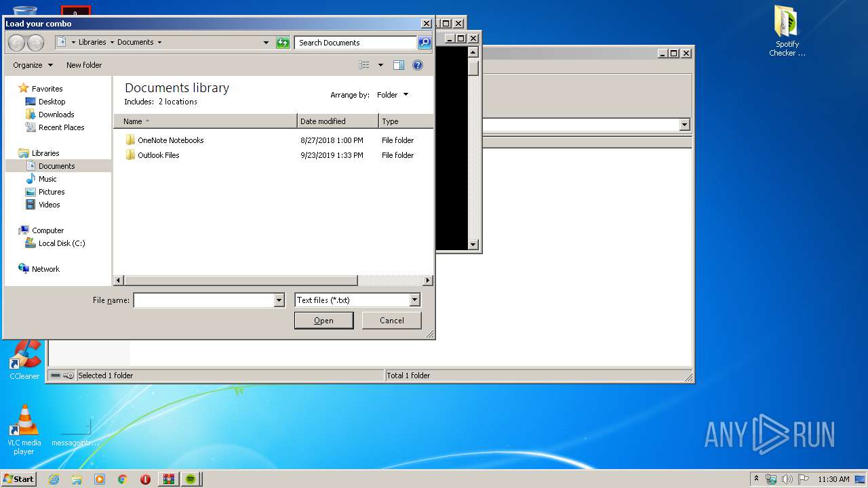Click the change view icon in toolbar
Viewport: 868px width, 488px height.
coord(364,65)
